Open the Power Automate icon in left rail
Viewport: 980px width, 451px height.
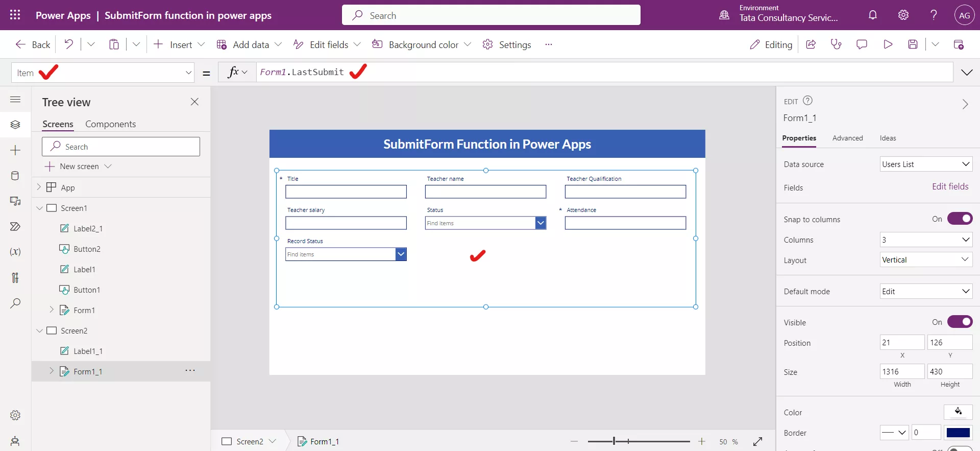coord(15,226)
